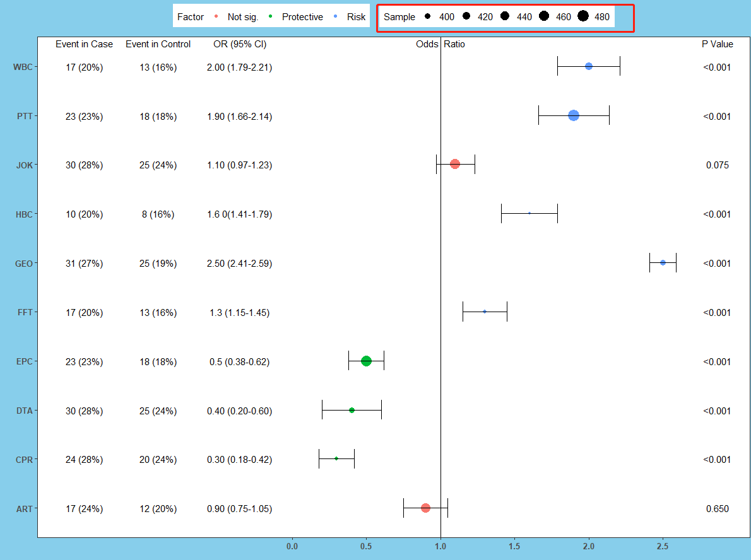This screenshot has height=560, width=751.
Task: Click the "OR (95% CI)" column header
Action: 240,44
